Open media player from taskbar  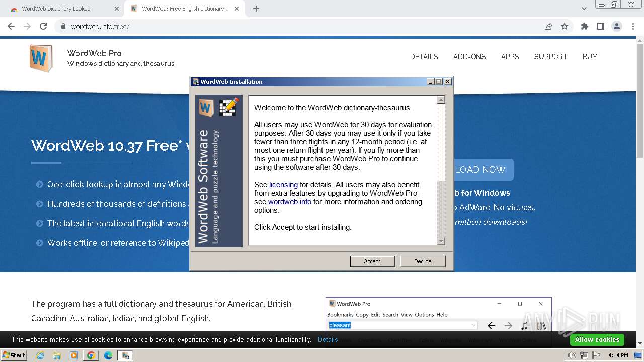tap(74, 355)
